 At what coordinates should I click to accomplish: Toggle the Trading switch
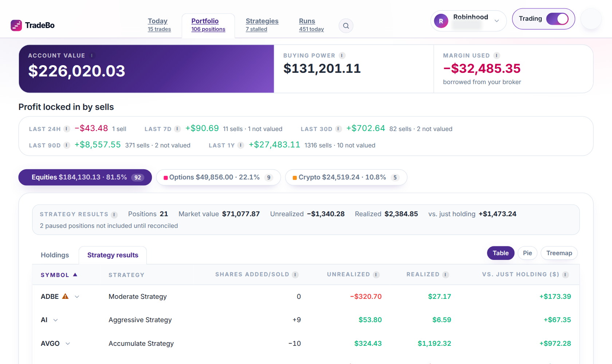[557, 19]
